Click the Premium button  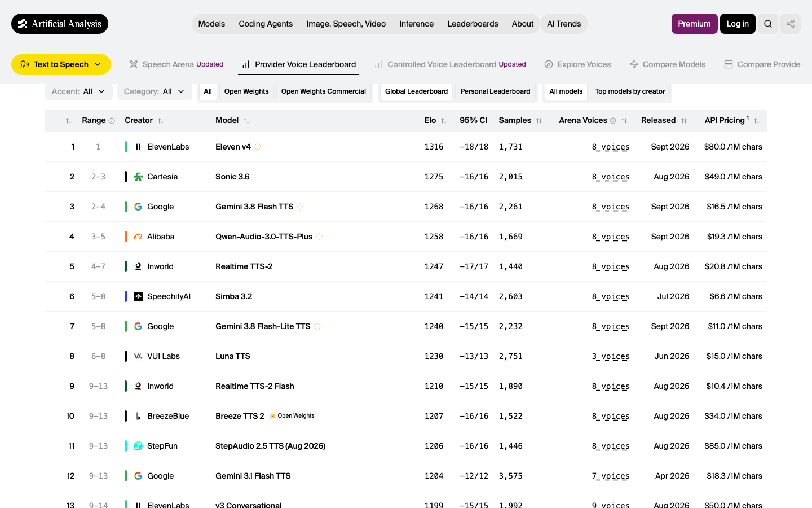[x=694, y=24]
